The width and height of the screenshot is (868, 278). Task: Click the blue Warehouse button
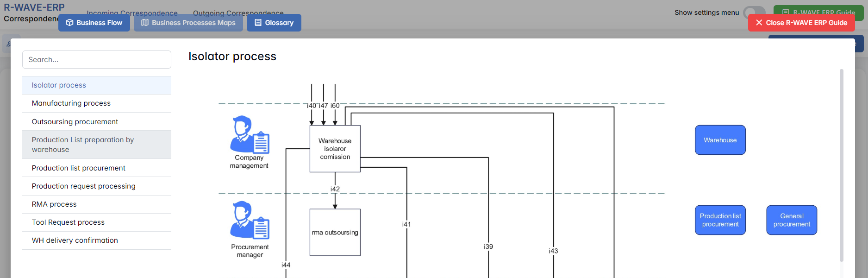click(720, 140)
